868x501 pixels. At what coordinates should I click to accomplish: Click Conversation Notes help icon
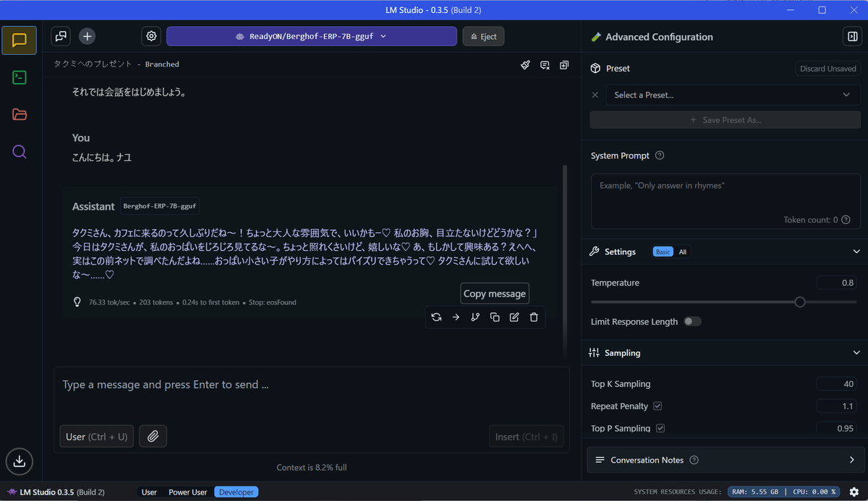coord(694,460)
